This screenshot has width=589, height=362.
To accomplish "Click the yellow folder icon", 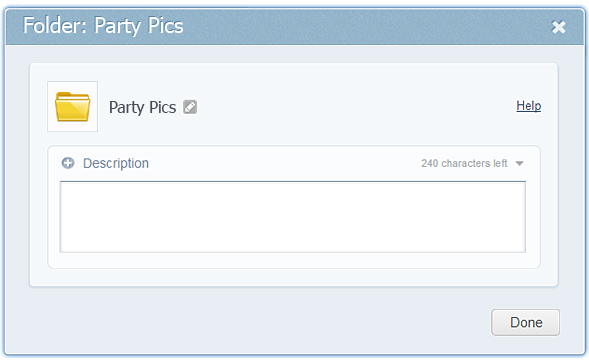I will [x=72, y=107].
